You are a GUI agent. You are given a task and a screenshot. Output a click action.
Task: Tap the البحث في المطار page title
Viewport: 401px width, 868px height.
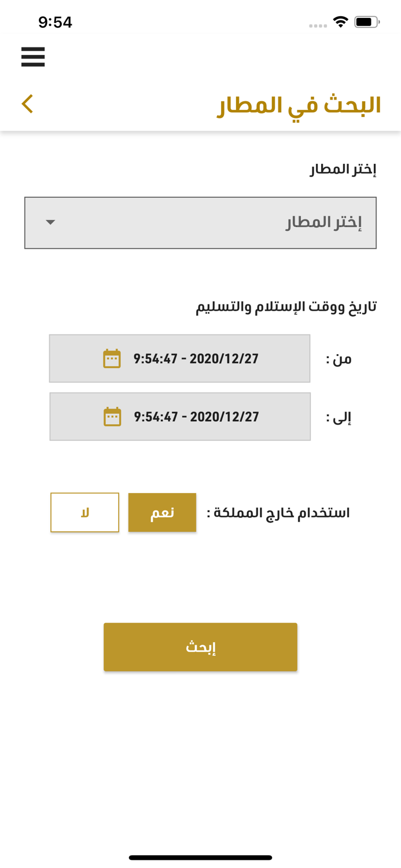299,105
